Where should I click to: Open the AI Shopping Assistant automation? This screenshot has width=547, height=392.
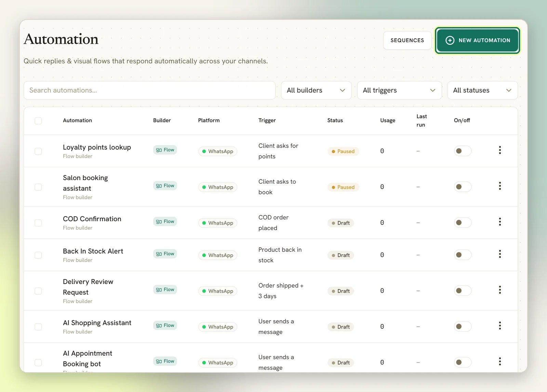[x=97, y=323]
